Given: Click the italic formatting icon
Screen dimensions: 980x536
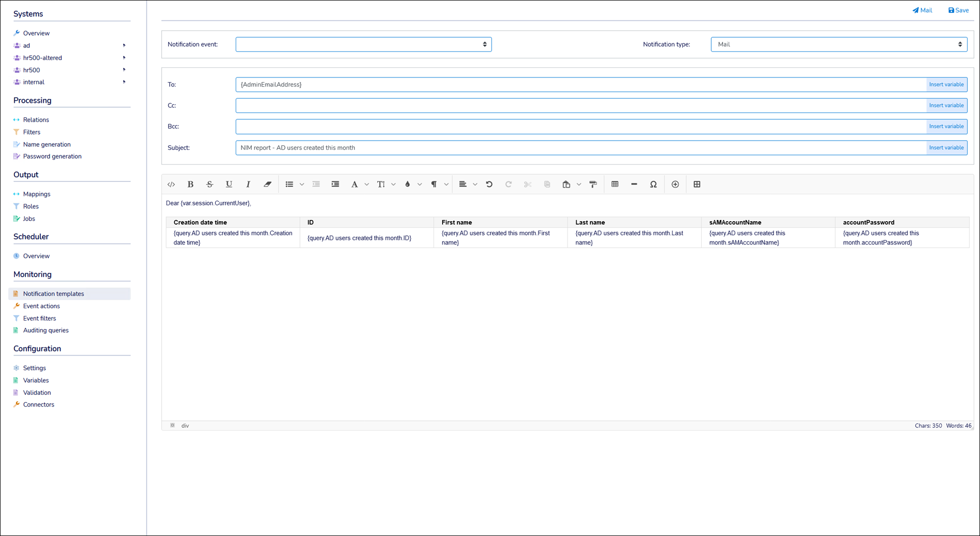Looking at the screenshot, I should 248,184.
